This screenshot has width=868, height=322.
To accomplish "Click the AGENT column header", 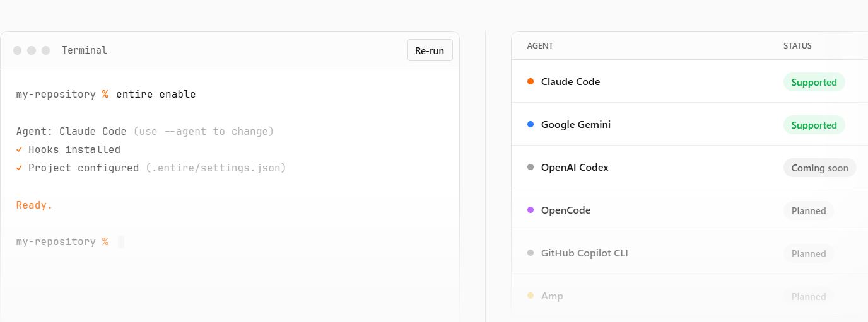I will (x=540, y=46).
